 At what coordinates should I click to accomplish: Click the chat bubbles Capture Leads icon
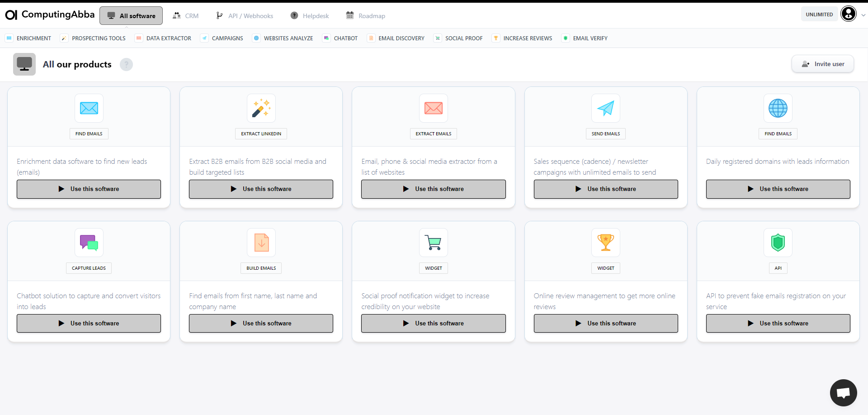click(x=89, y=243)
